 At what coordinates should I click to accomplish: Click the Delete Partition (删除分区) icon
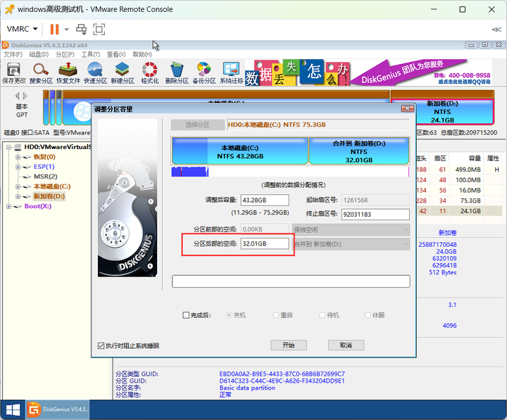pyautogui.click(x=177, y=73)
